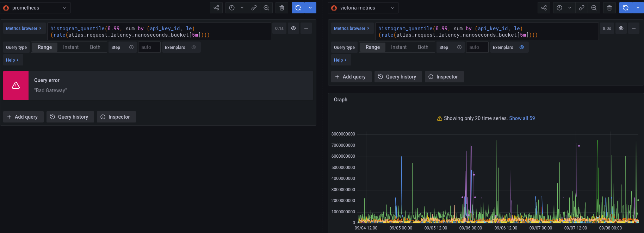Expand Help in prometheus pane
644x233 pixels.
13,60
